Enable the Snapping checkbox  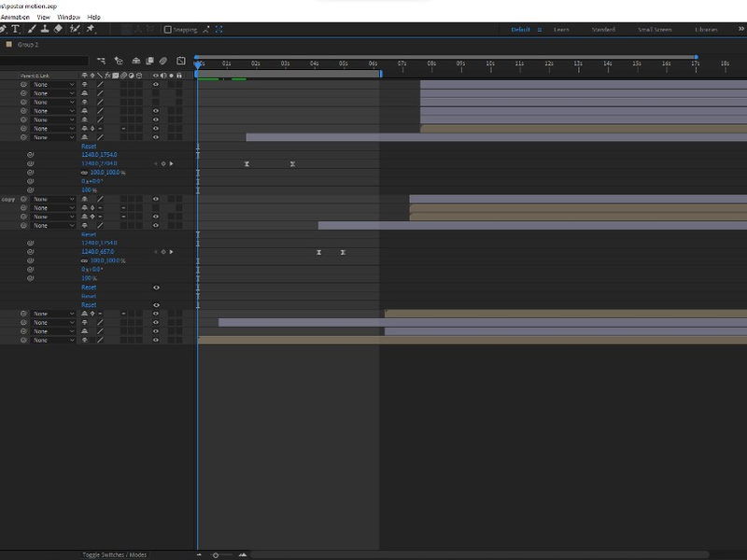(x=168, y=30)
